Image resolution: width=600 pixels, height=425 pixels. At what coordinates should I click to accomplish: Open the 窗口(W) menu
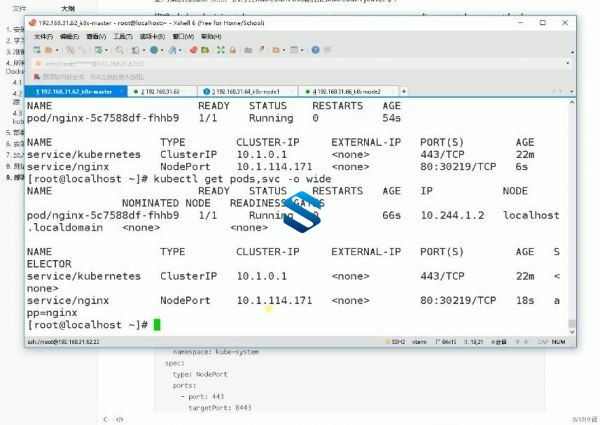pyautogui.click(x=183, y=37)
